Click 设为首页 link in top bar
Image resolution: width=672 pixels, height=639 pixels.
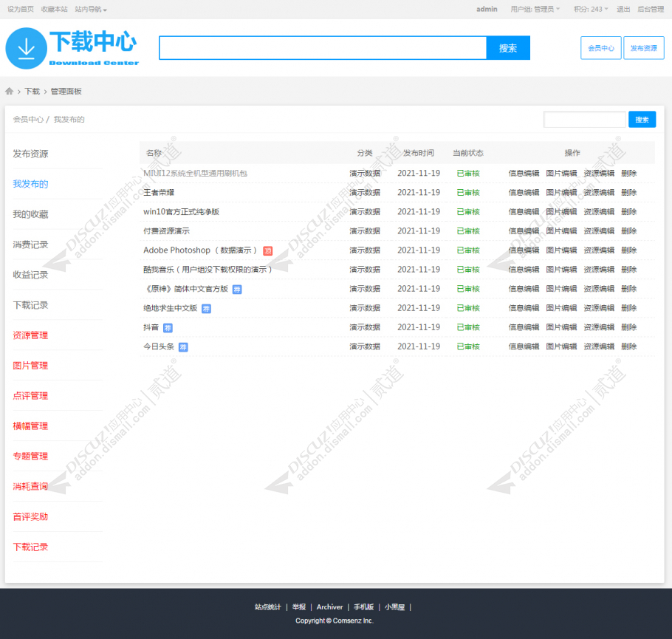pos(21,9)
